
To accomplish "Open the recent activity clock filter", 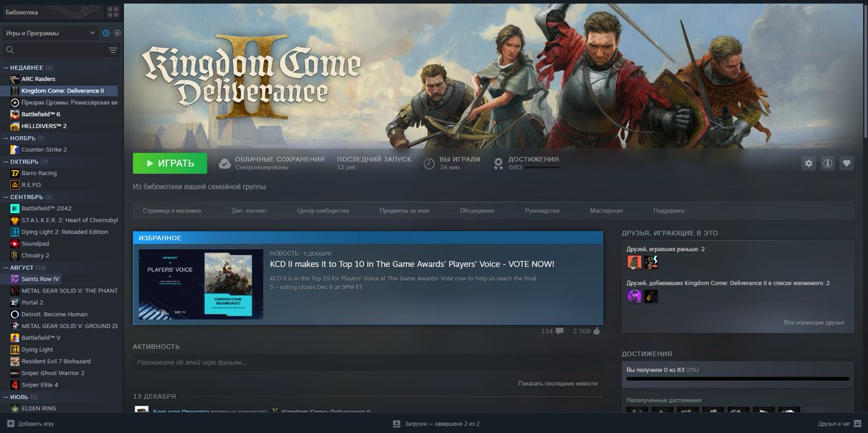I will [106, 33].
